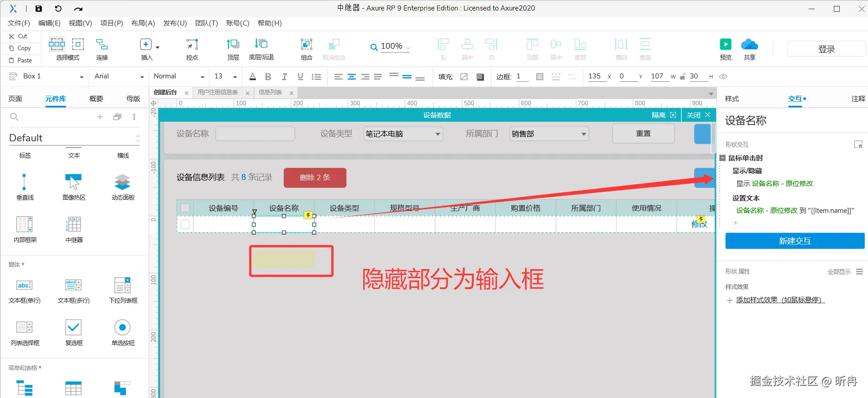
Task: Apply italic text formatting
Action: [284, 77]
